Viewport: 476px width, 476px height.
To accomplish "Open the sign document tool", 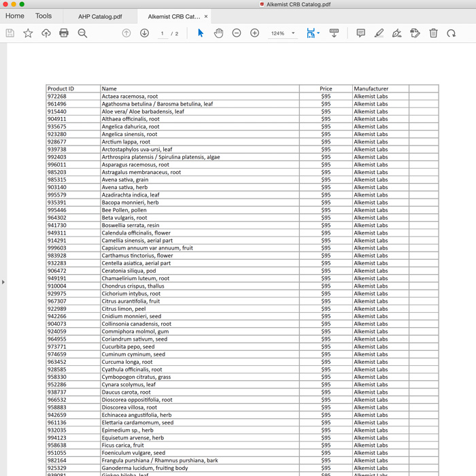I will click(396, 33).
